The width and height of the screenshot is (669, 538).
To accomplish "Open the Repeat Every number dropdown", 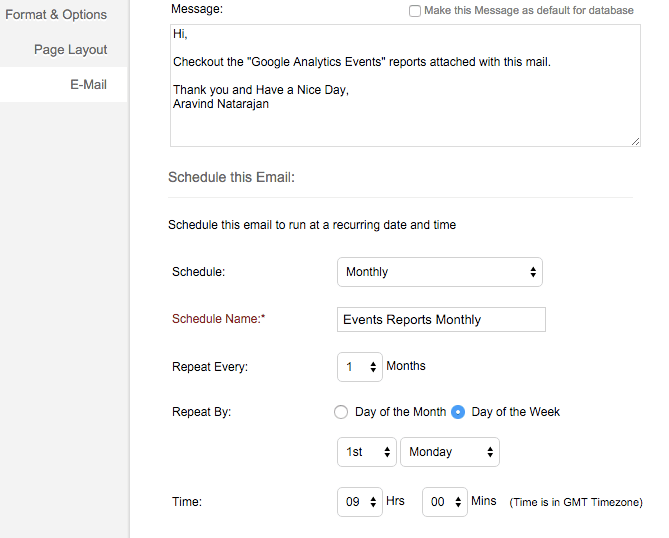I will point(359,367).
